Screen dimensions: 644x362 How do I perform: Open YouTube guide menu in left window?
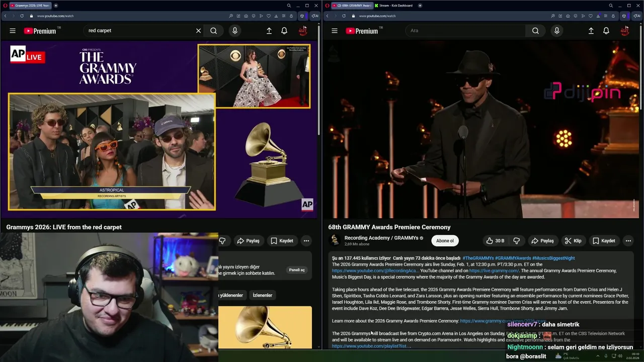pos(13,31)
